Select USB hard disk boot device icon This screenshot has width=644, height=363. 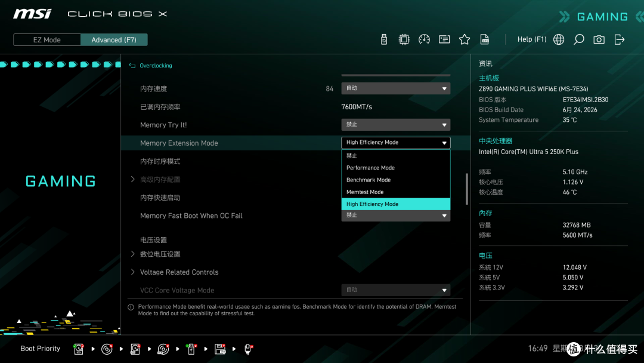pos(135,349)
